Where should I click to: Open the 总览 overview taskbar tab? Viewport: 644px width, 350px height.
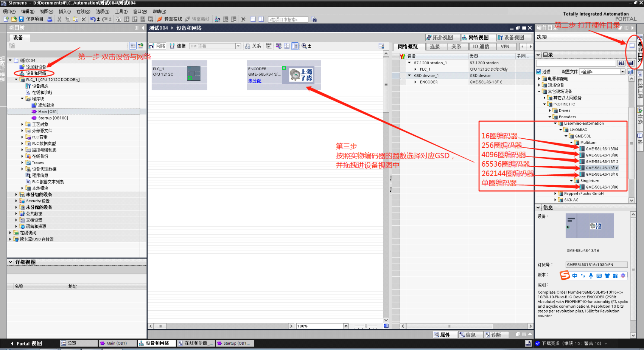click(x=78, y=343)
